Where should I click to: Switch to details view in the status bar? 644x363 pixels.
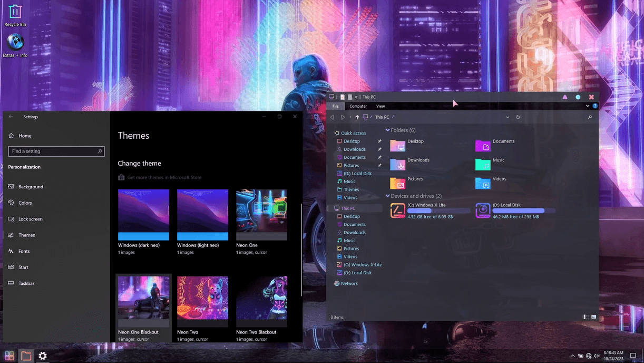pyautogui.click(x=586, y=317)
